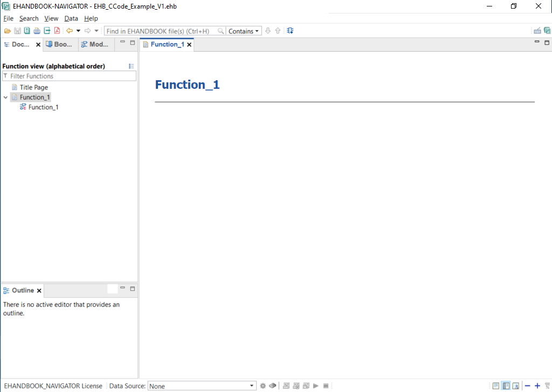Click the printer icon in toolbar

pyautogui.click(x=37, y=31)
